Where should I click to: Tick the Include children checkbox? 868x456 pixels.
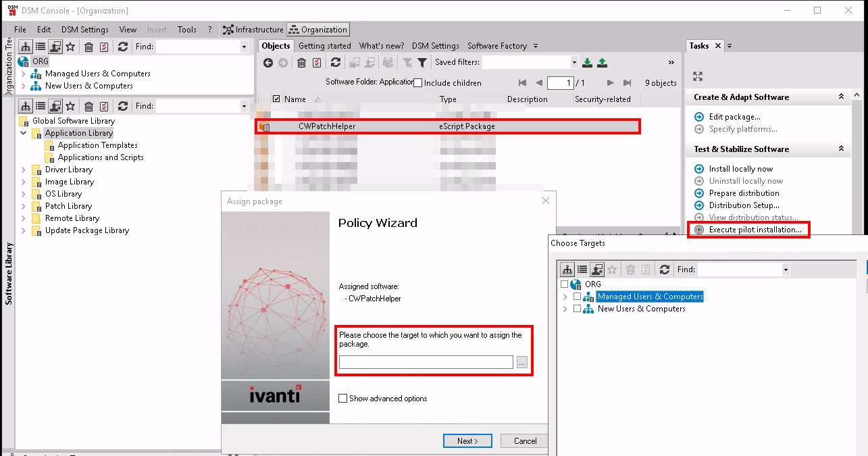tap(417, 83)
